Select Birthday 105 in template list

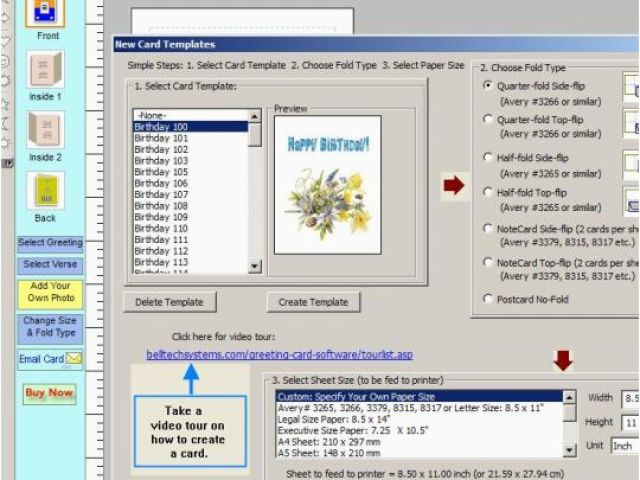pyautogui.click(x=161, y=172)
